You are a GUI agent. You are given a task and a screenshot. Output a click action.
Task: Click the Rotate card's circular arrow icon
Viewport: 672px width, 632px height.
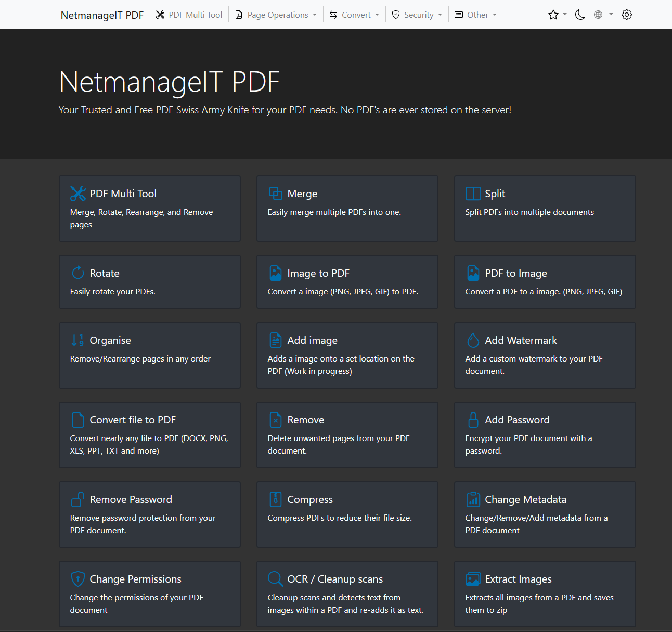pyautogui.click(x=77, y=273)
